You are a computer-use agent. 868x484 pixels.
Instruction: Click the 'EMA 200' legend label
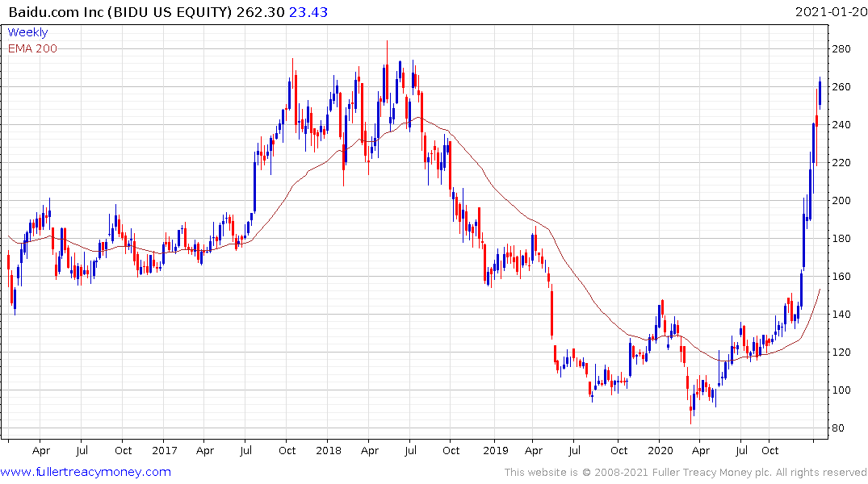click(x=32, y=48)
